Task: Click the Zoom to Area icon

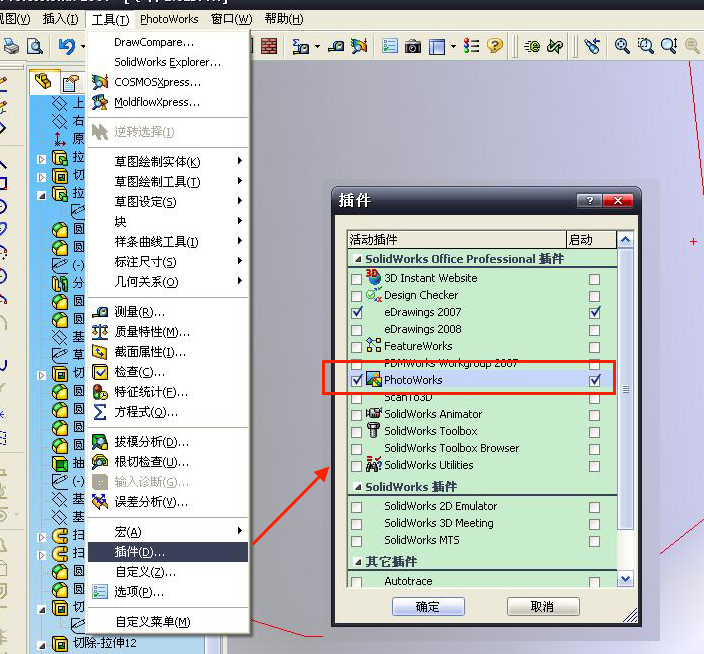Action: tap(645, 46)
